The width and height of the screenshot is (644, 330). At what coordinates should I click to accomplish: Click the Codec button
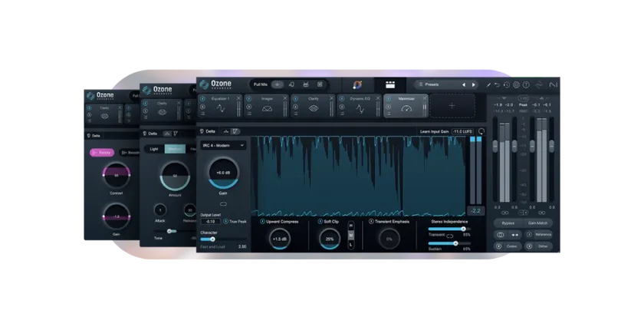pos(512,246)
